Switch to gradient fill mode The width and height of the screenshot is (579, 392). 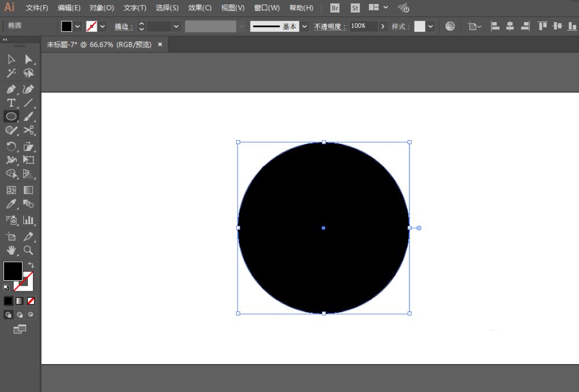coord(18,301)
